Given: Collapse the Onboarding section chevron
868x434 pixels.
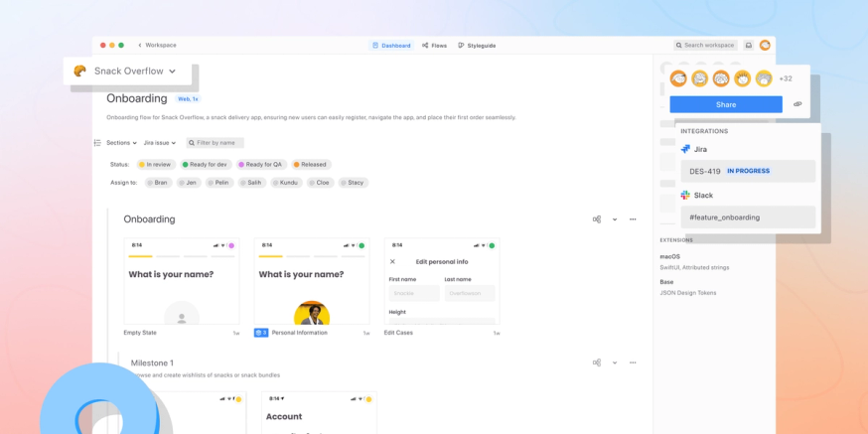Looking at the screenshot, I should coord(615,219).
